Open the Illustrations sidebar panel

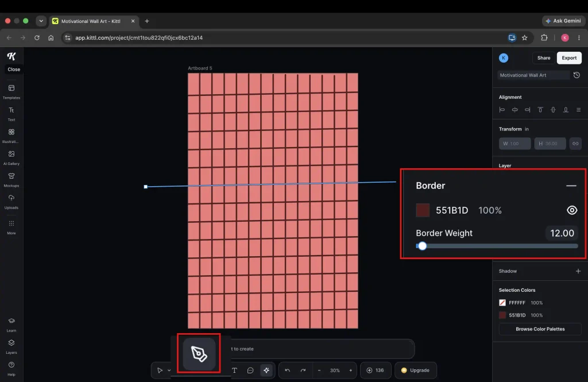click(x=11, y=136)
